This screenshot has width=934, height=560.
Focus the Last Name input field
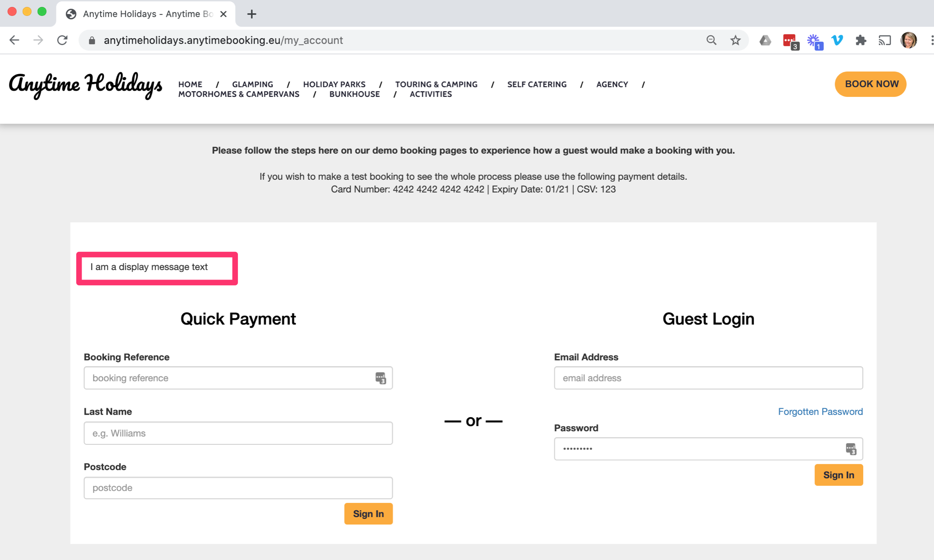(238, 433)
